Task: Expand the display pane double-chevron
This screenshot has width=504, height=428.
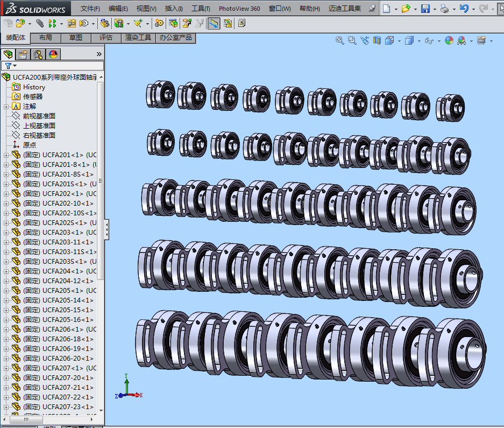Action: [x=99, y=54]
